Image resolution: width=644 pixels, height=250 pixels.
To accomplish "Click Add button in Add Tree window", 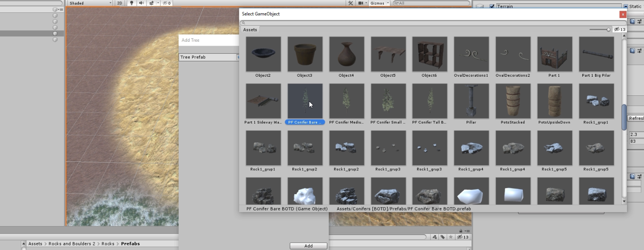I will point(309,246).
